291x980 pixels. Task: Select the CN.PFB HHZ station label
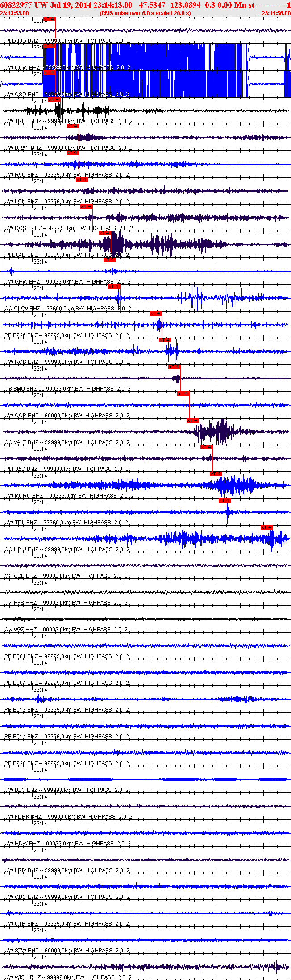click(21, 603)
